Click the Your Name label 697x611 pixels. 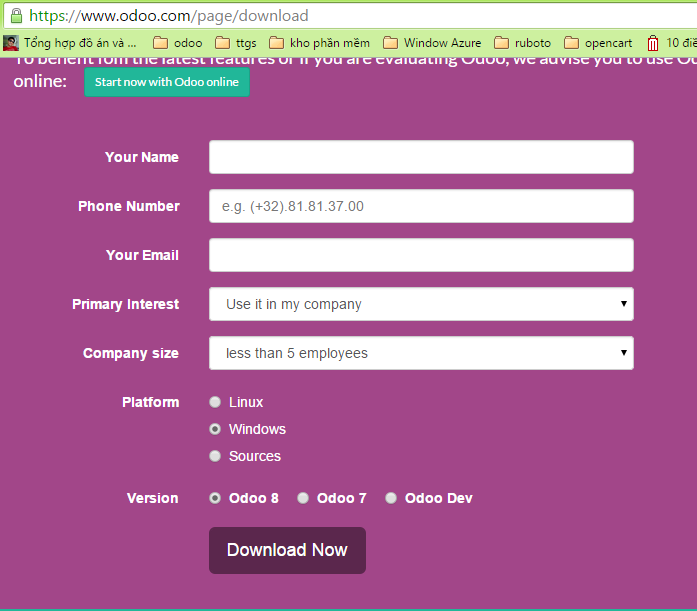142,157
